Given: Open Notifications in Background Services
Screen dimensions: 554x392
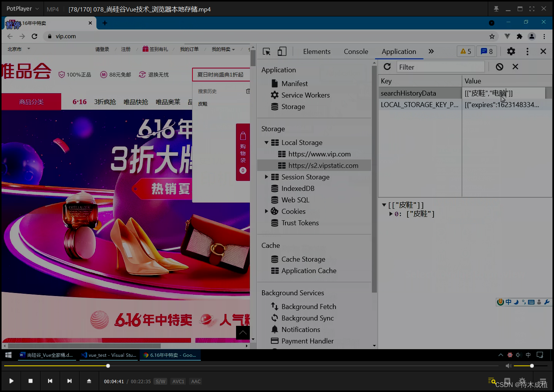Looking at the screenshot, I should [301, 330].
